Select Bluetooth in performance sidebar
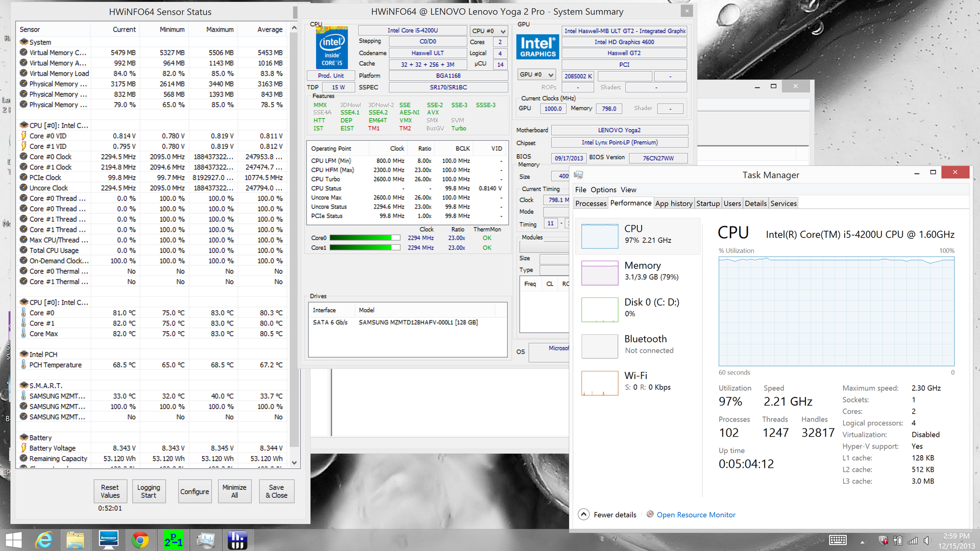This screenshot has width=980, height=551. pos(638,346)
